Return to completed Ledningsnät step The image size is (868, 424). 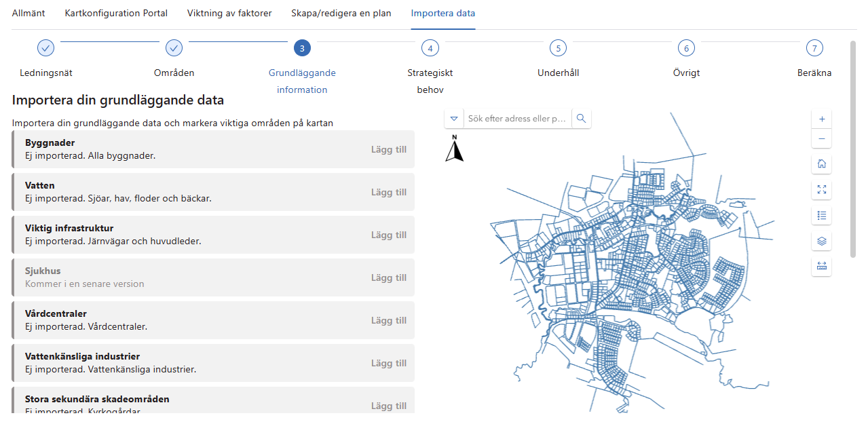tap(45, 48)
